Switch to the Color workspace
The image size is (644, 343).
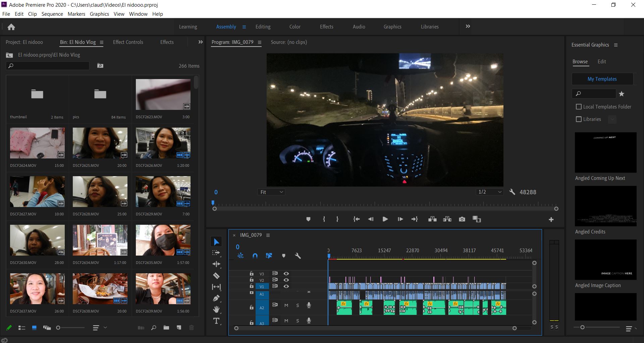(x=295, y=27)
